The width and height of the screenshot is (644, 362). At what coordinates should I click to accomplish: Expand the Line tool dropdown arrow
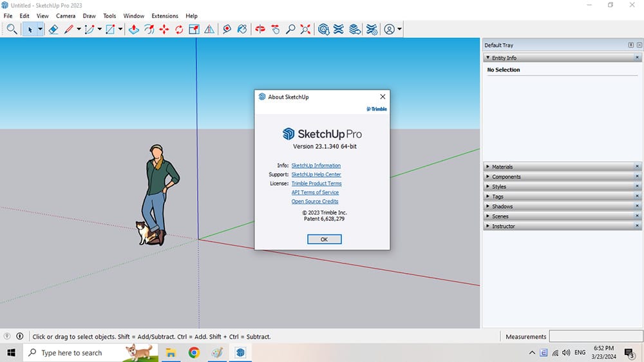click(x=79, y=29)
